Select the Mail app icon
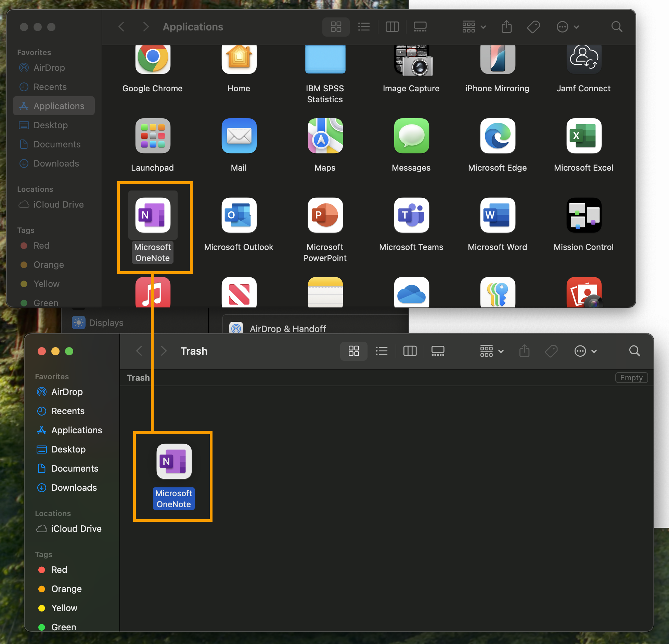Image resolution: width=669 pixels, height=644 pixels. pyautogui.click(x=239, y=136)
